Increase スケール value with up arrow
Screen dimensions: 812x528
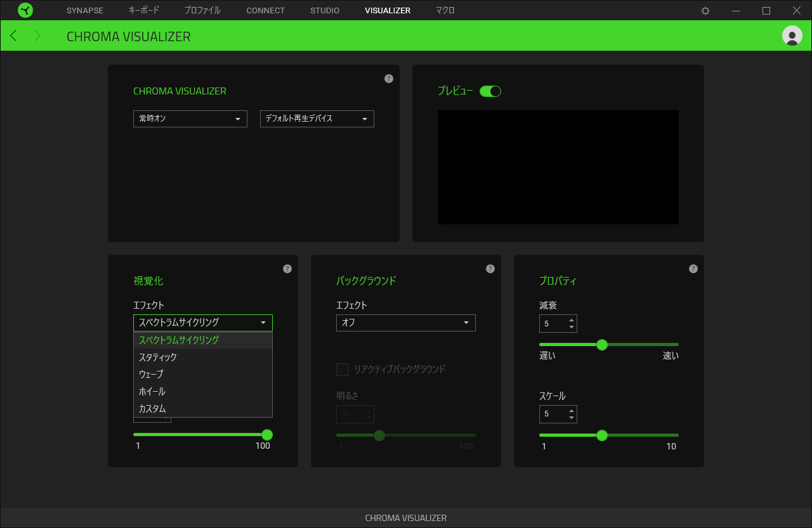click(572, 411)
